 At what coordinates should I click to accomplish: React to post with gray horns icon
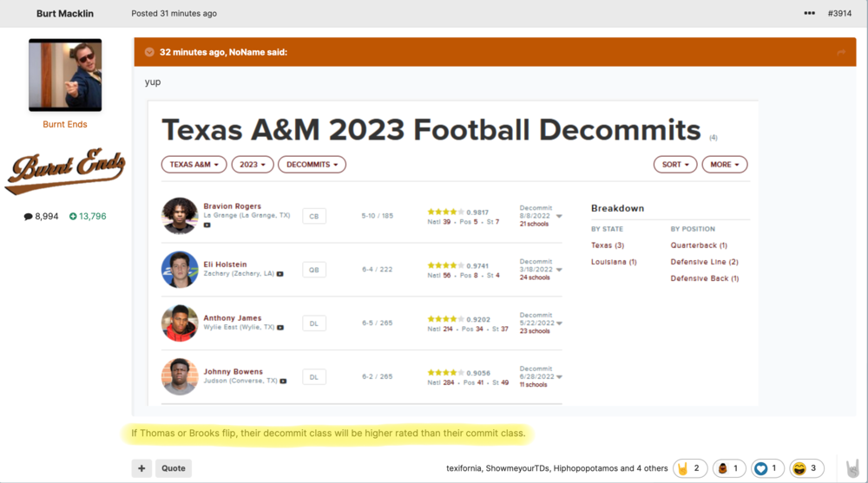tap(852, 467)
